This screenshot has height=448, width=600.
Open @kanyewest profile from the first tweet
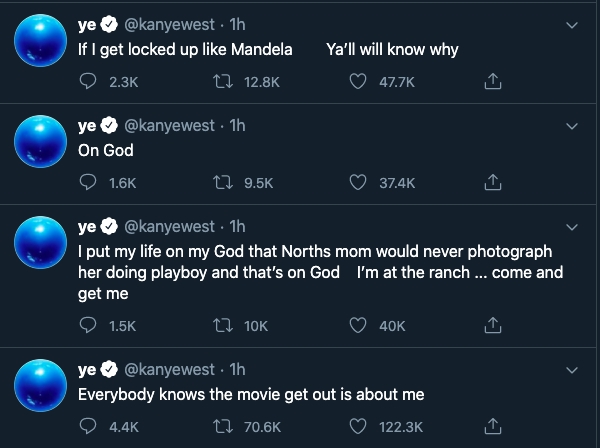[170, 23]
